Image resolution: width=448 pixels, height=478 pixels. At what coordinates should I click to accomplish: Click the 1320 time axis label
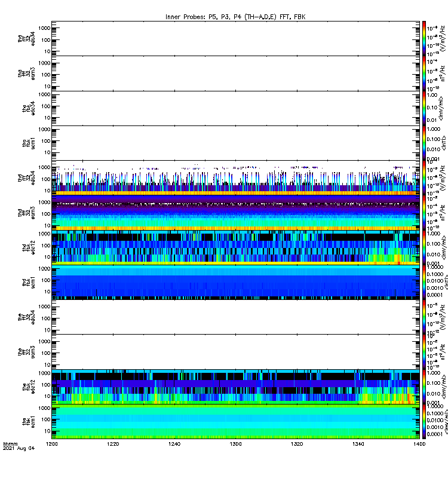297,444
